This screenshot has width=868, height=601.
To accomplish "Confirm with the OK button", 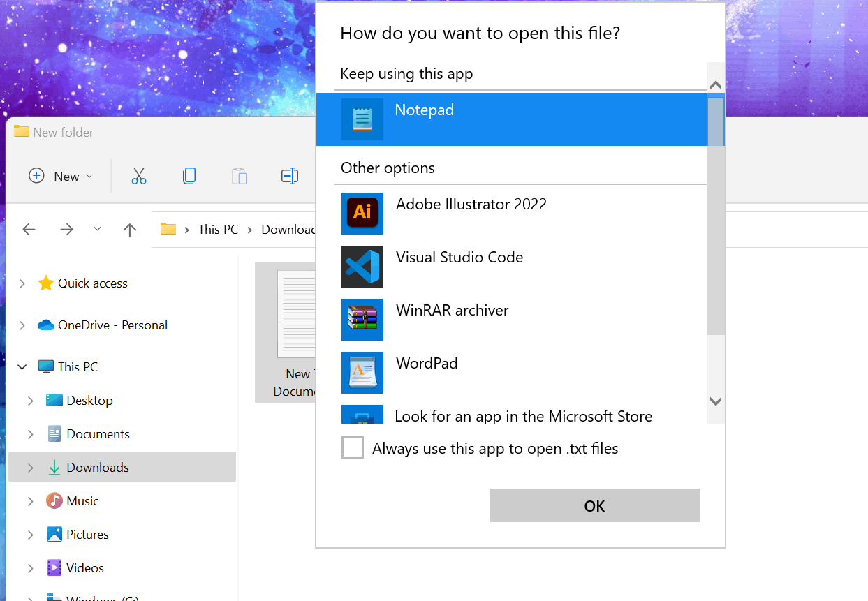I will pyautogui.click(x=595, y=505).
